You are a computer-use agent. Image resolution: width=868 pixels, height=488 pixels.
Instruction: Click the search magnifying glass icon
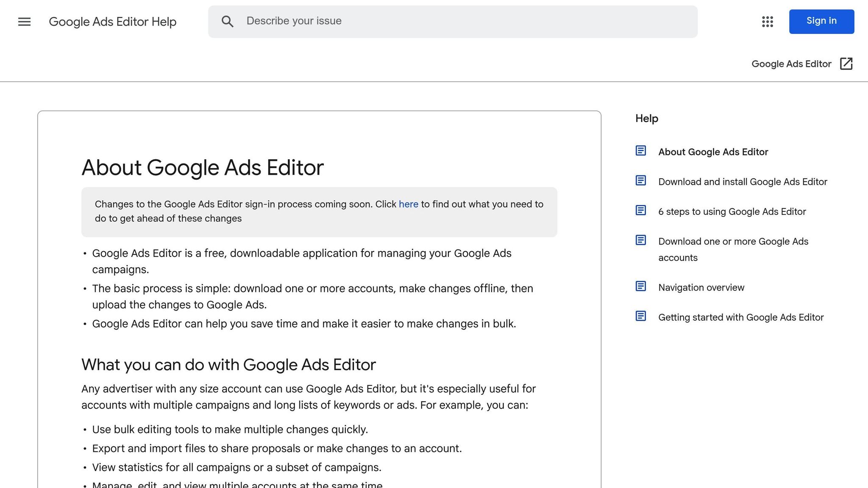coord(228,22)
